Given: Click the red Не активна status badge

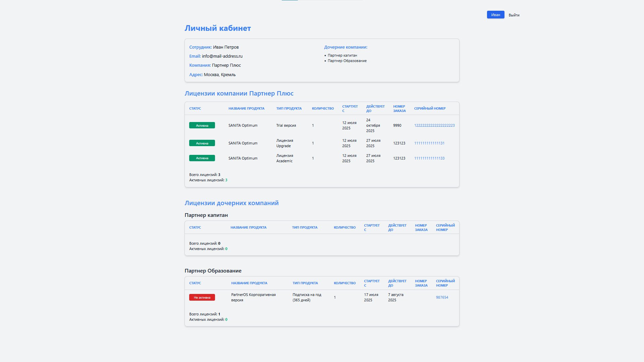Looking at the screenshot, I should click(202, 297).
